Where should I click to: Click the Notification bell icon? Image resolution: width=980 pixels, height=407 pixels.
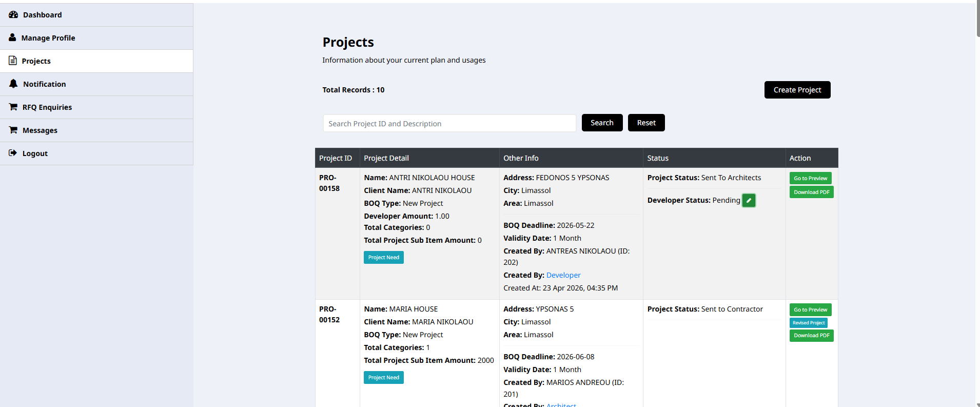pyautogui.click(x=13, y=84)
